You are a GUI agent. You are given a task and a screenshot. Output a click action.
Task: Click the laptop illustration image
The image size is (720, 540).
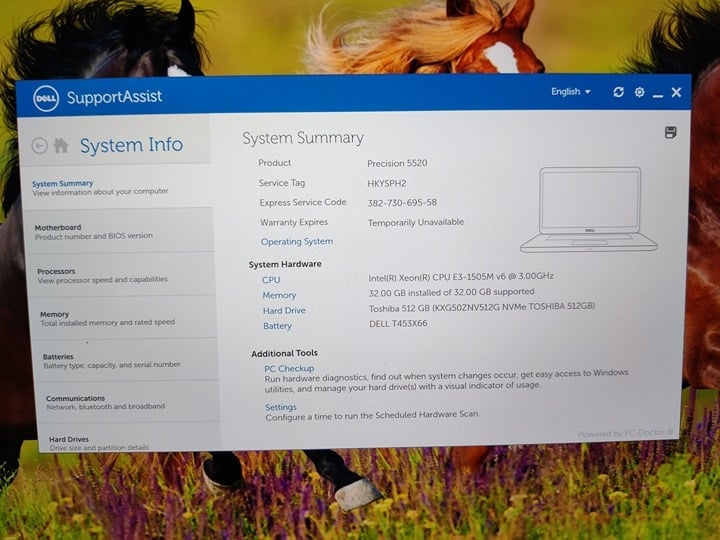click(x=589, y=209)
